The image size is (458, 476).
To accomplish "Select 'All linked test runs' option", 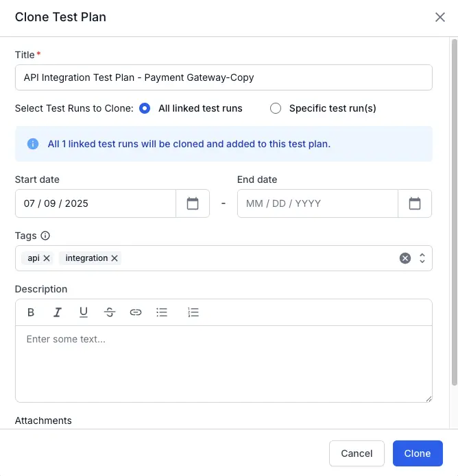I will [145, 108].
